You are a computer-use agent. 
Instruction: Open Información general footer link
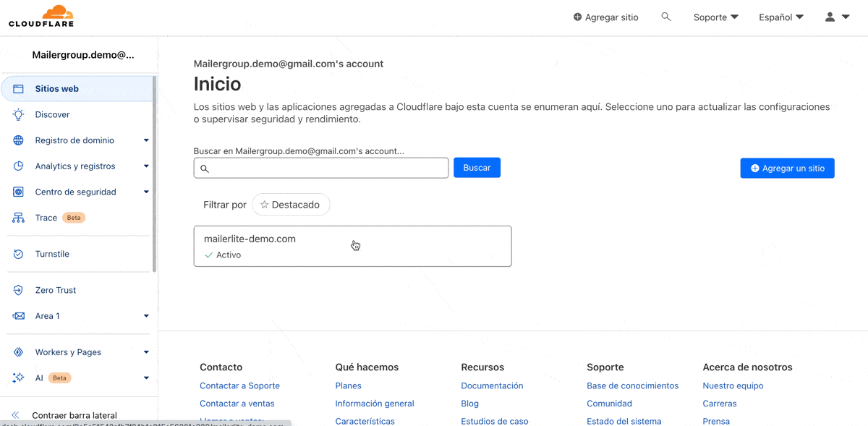(375, 404)
